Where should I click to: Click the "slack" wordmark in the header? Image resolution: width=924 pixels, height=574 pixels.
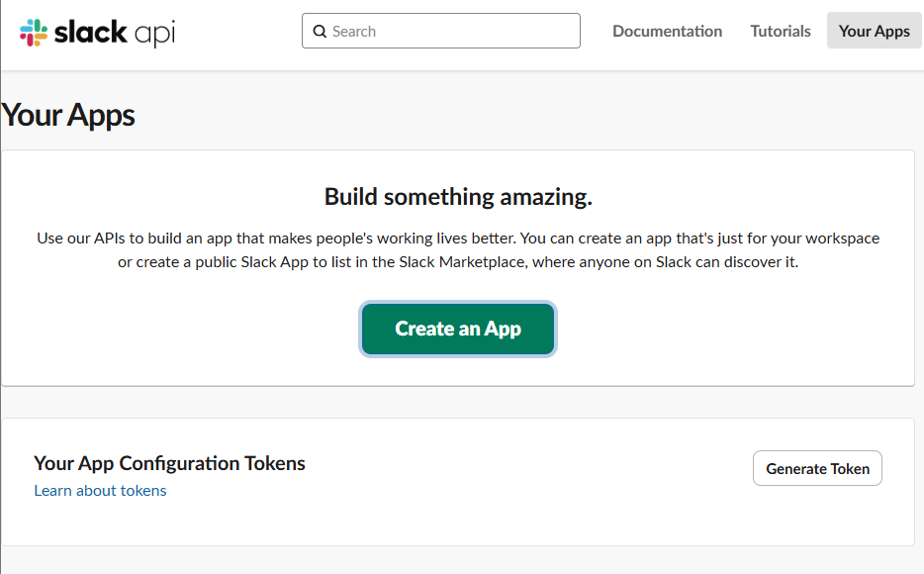90,32
